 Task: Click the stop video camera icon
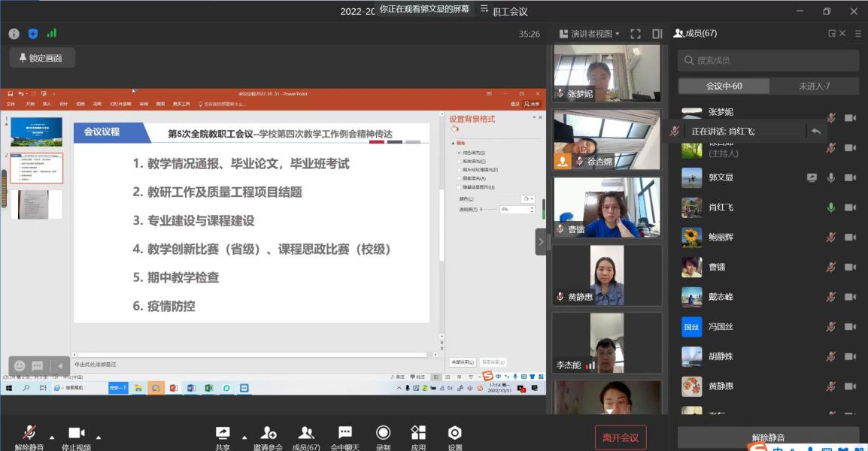pyautogui.click(x=77, y=433)
